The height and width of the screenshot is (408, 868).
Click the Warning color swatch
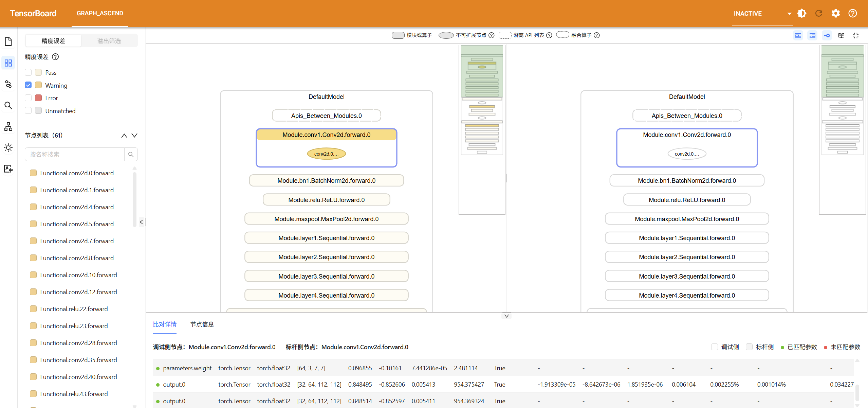click(x=38, y=85)
